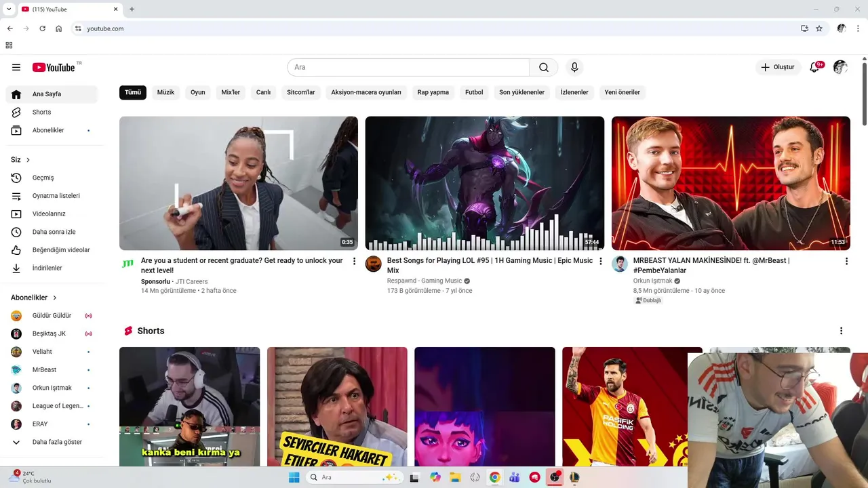868x488 pixels.
Task: Open the YouTube account avatar menu
Action: (840, 67)
